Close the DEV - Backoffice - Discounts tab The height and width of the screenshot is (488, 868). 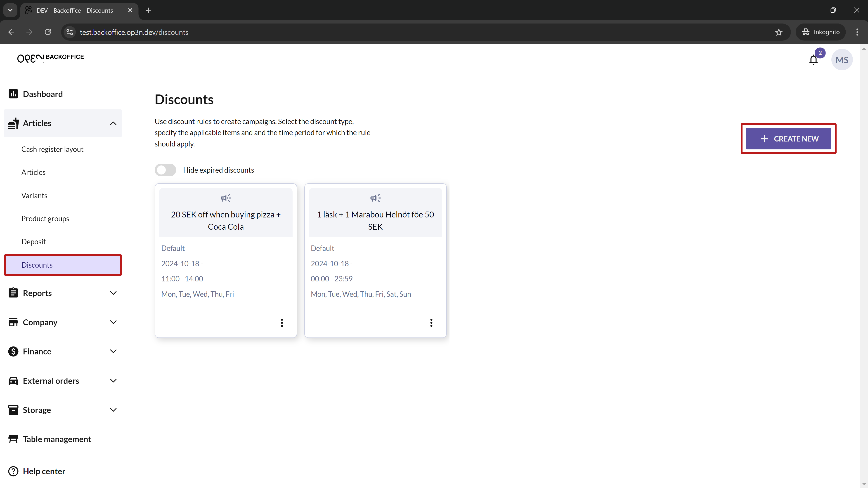pyautogui.click(x=130, y=10)
